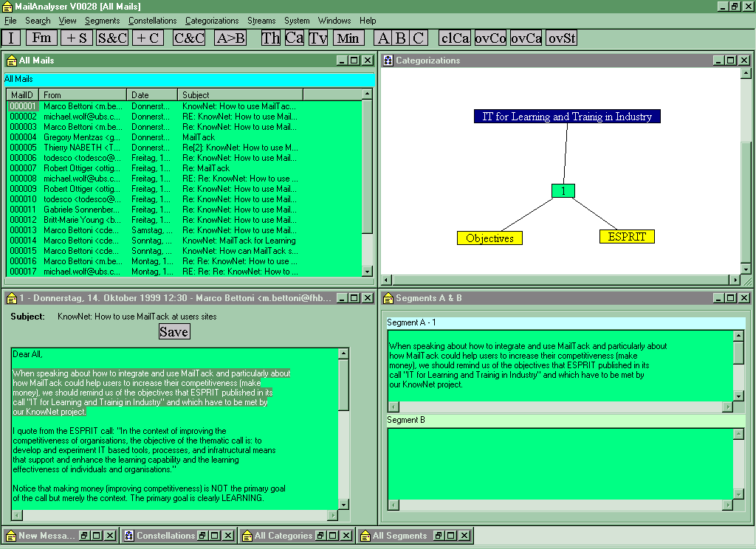This screenshot has height=549, width=756.
Task: Click the 'A' toolbar button
Action: tap(383, 38)
